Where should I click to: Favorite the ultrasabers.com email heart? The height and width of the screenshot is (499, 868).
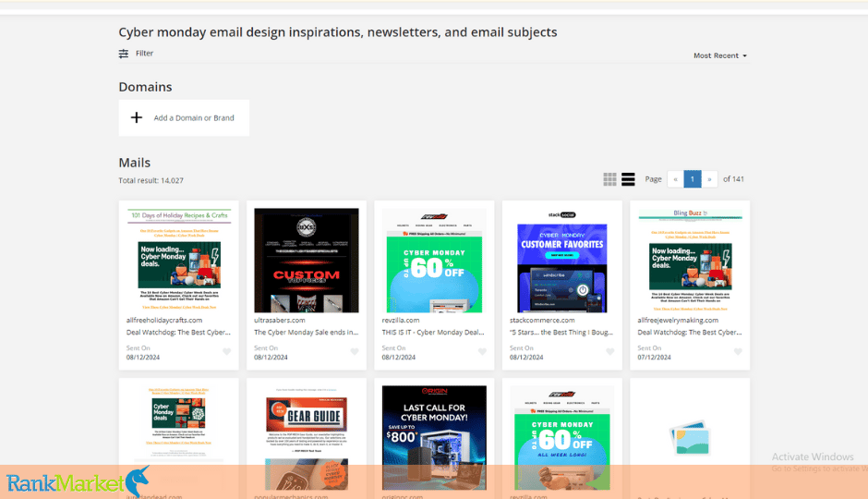click(x=355, y=352)
